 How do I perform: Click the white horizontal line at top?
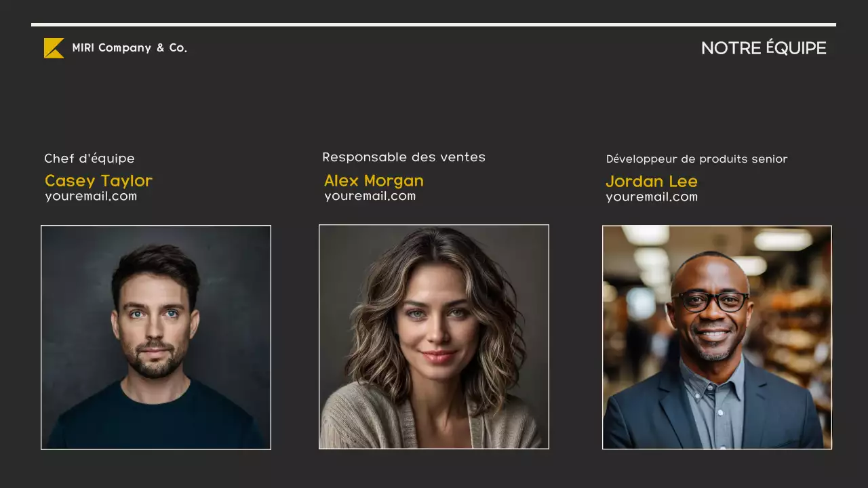(x=433, y=24)
